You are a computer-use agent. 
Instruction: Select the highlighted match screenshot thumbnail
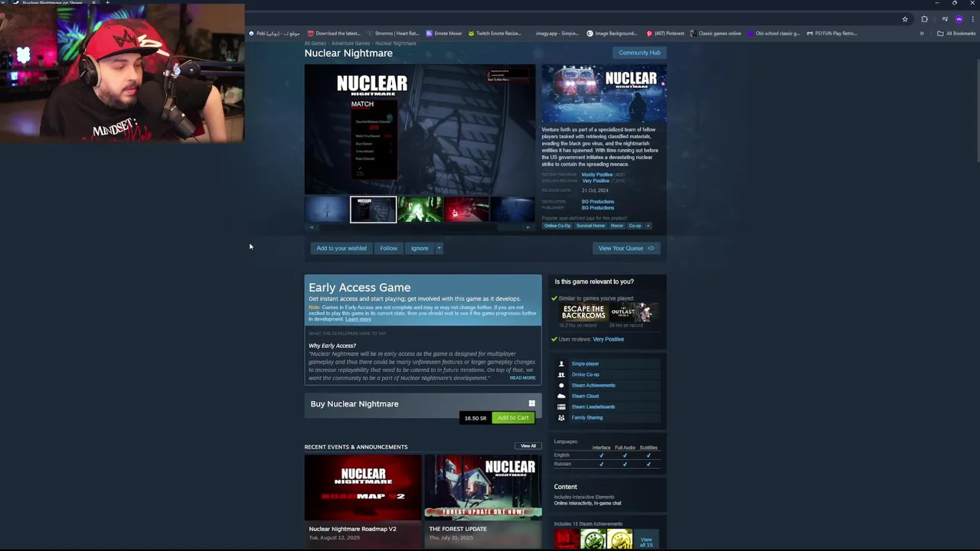373,210
